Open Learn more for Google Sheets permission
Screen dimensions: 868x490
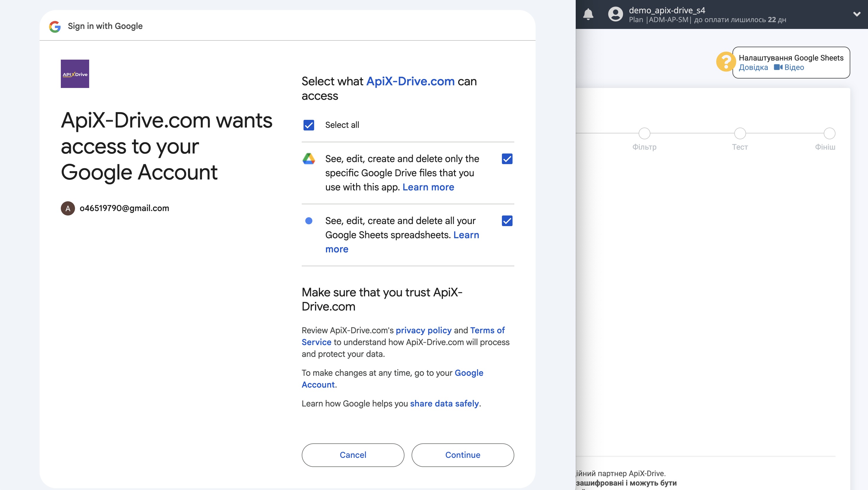[x=466, y=235]
